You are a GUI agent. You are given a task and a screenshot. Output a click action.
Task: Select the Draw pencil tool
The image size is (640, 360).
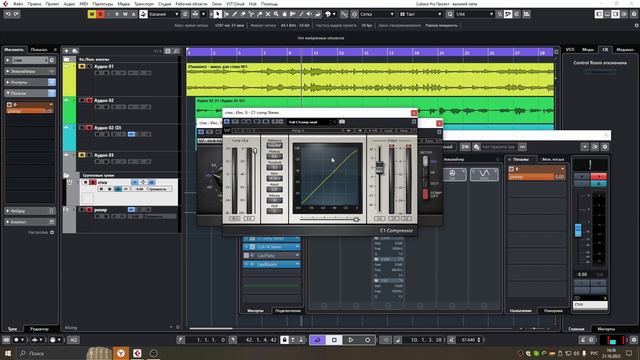tap(235, 14)
